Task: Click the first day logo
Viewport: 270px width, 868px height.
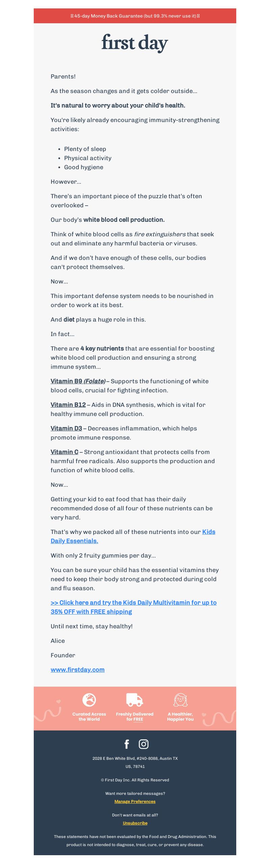Action: click(135, 43)
